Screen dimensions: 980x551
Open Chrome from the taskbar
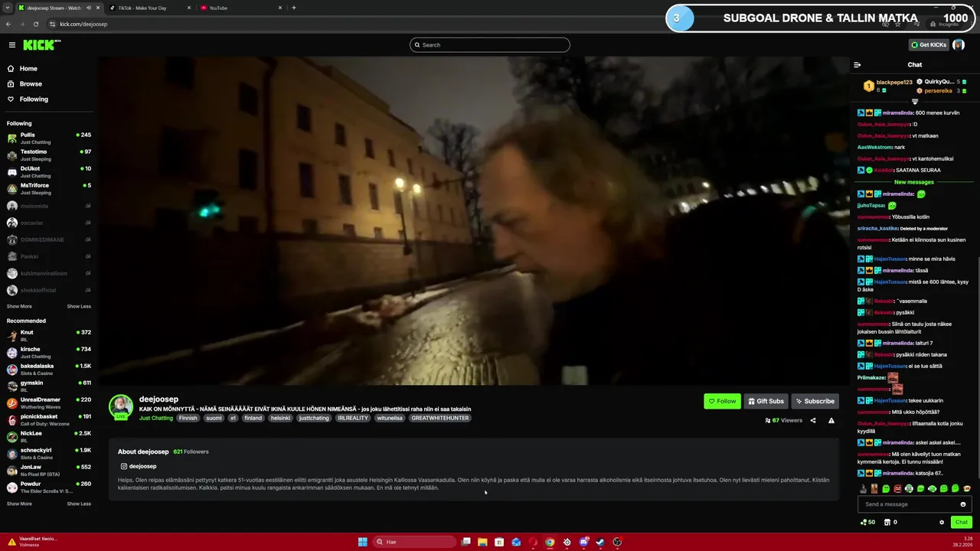pos(550,542)
